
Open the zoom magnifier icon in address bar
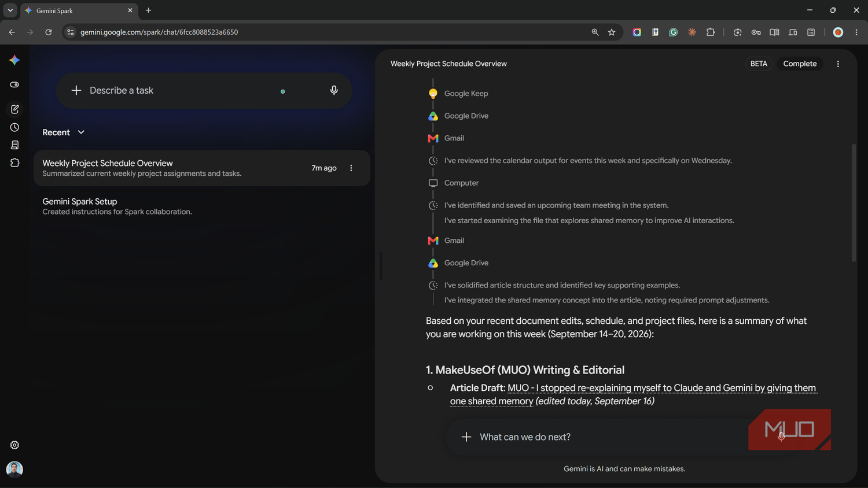tap(595, 32)
